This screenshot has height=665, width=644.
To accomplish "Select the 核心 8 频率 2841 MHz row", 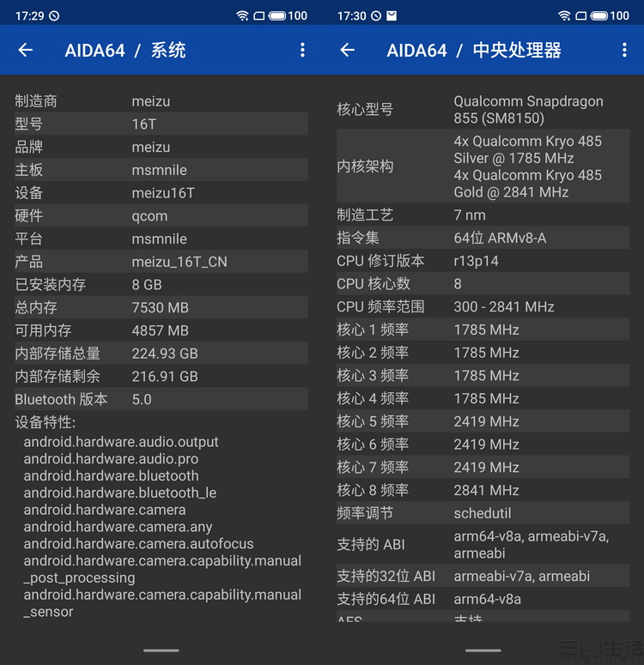I will pos(483,490).
